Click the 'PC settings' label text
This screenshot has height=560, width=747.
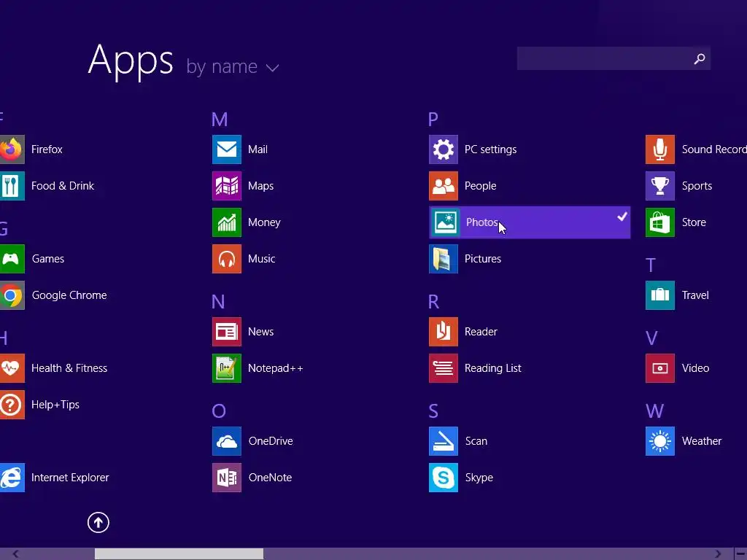tap(491, 149)
